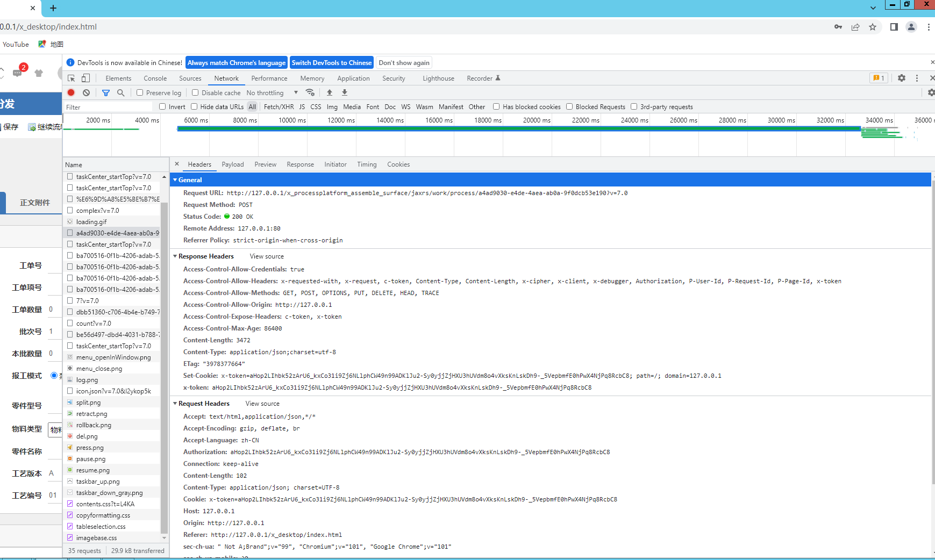Open the Cookies tab

(398, 164)
